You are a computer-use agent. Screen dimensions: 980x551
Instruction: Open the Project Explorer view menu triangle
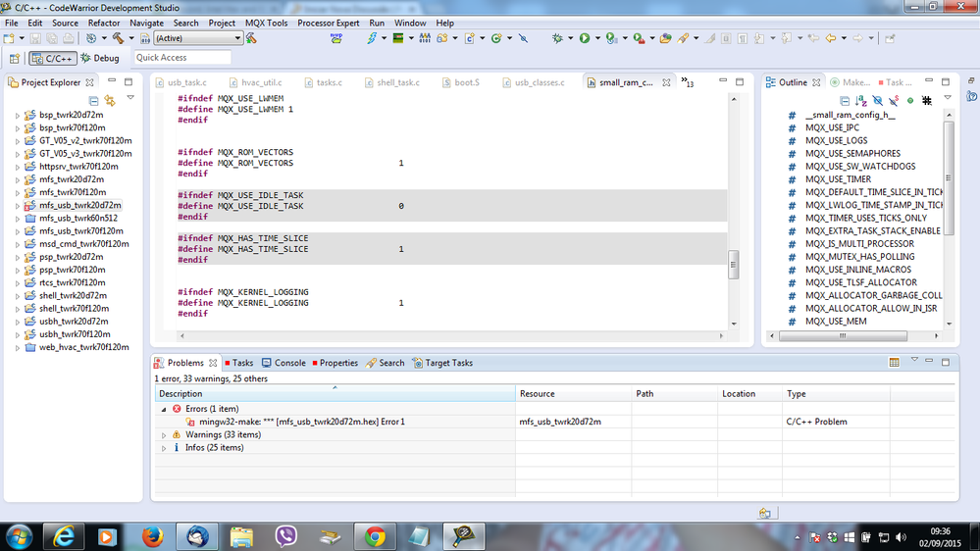tap(130, 97)
